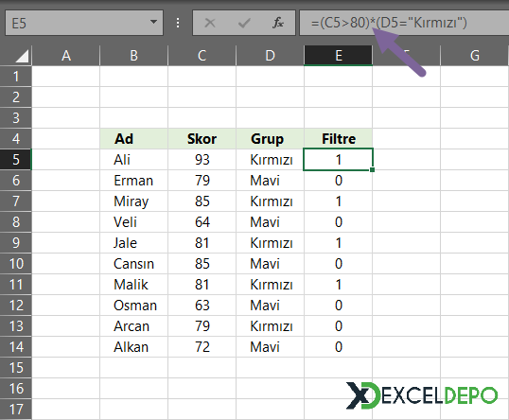Select the cell containing 'Cansın'
Image resolution: width=509 pixels, height=420 pixels.
click(x=133, y=264)
